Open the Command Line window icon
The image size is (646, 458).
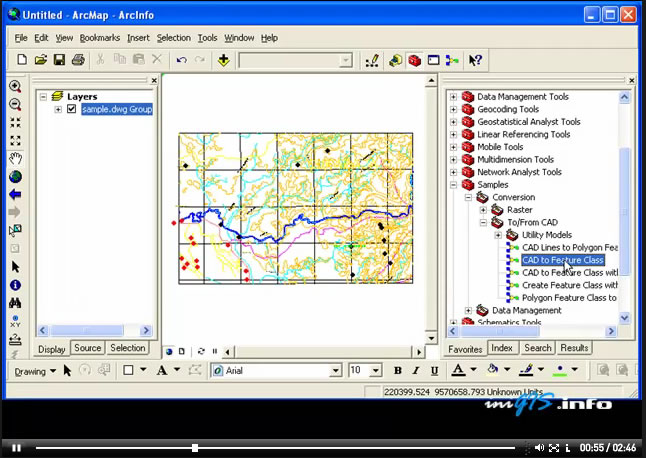(x=433, y=61)
